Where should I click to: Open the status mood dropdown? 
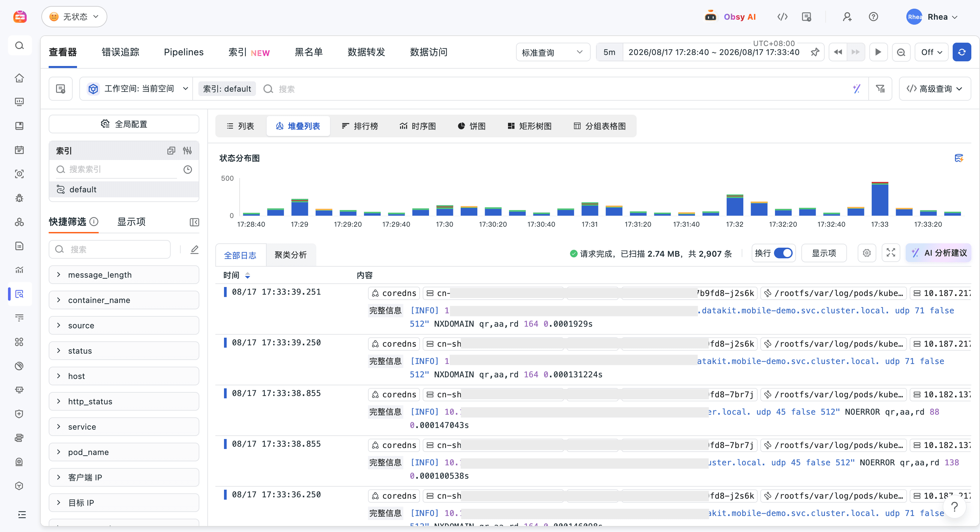74,16
